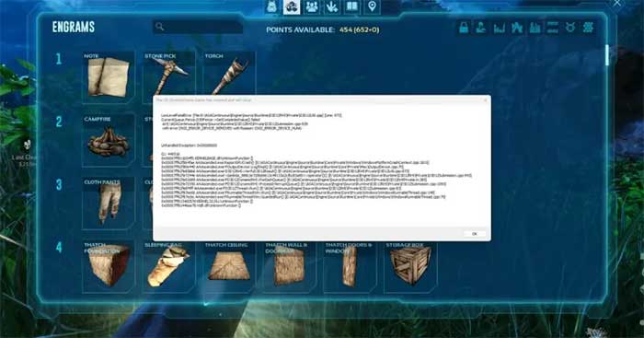
Task: Click the padlock engram filter icon
Action: (x=464, y=28)
